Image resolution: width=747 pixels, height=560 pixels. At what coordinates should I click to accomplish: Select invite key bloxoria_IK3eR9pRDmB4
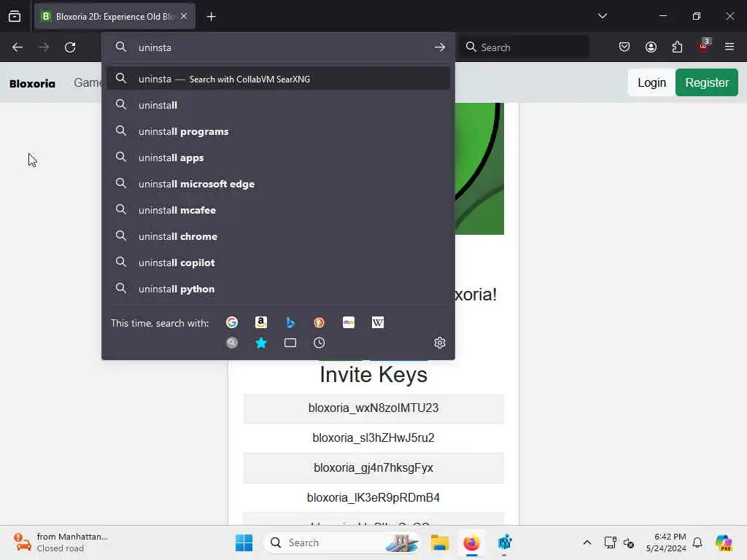373,497
